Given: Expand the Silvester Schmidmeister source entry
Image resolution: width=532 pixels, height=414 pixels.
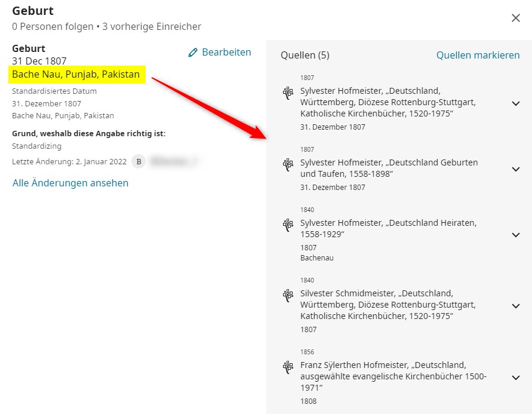Looking at the screenshot, I should 516,306.
